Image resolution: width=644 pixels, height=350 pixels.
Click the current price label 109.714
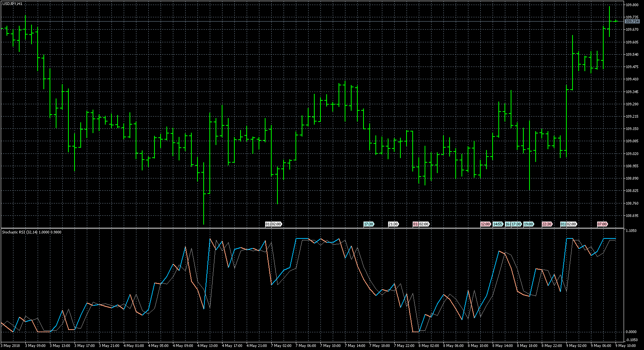(632, 22)
